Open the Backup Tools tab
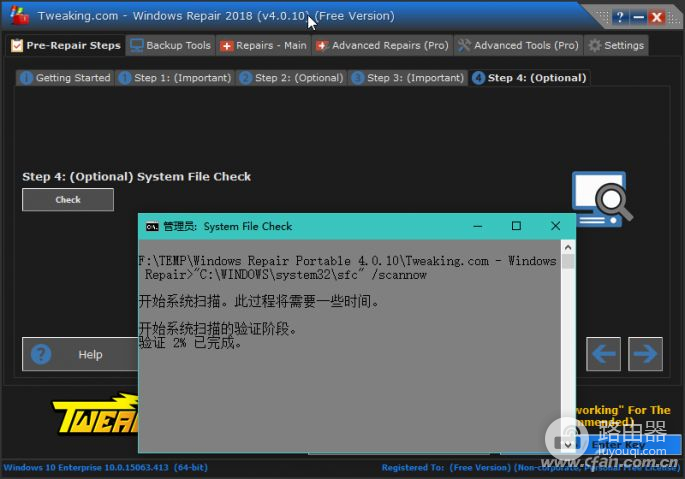Image resolution: width=685 pixels, height=479 pixels. coord(170,45)
